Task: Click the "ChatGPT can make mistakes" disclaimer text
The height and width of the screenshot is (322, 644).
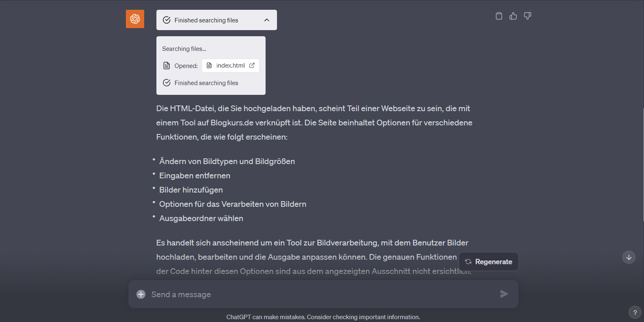Action: pyautogui.click(x=323, y=317)
